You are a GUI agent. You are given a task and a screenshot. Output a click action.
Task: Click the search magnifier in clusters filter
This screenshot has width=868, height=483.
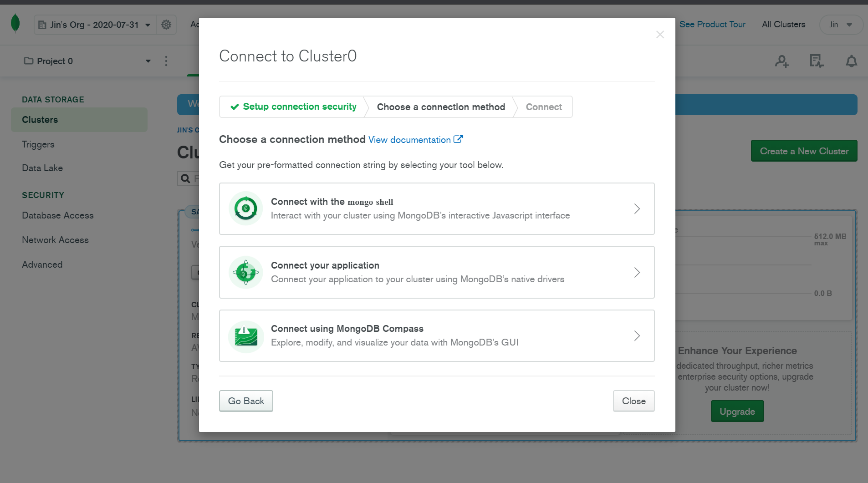point(185,178)
